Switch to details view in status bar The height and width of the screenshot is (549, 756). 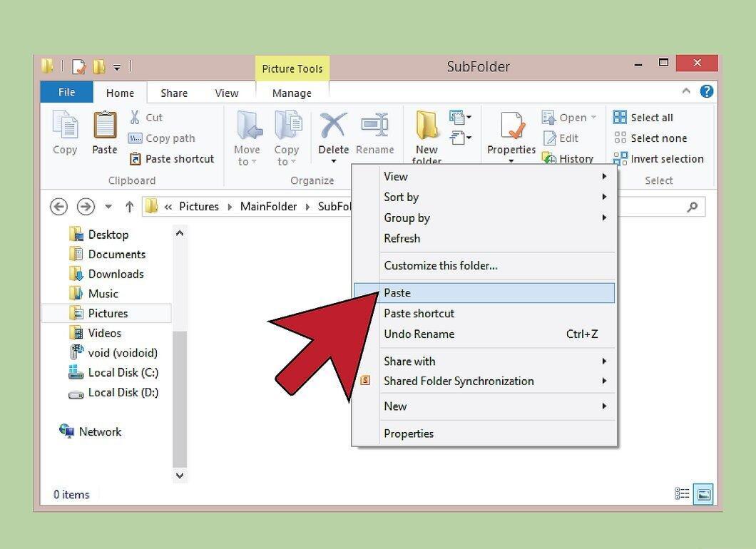tap(682, 494)
